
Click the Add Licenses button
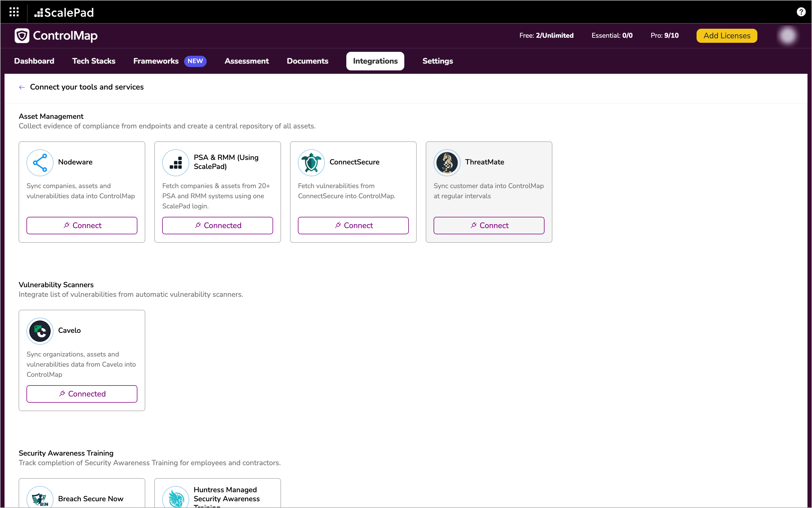727,35
